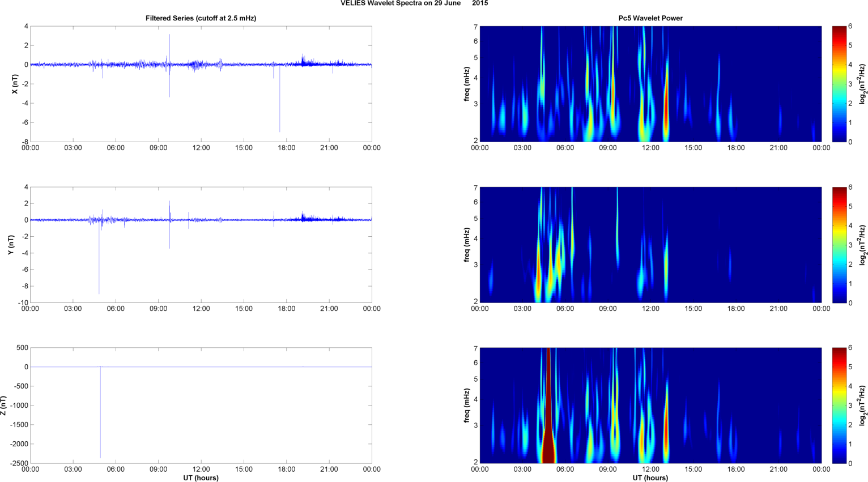Click "freq (mHz)" label of the top spectrogram

tap(466, 84)
